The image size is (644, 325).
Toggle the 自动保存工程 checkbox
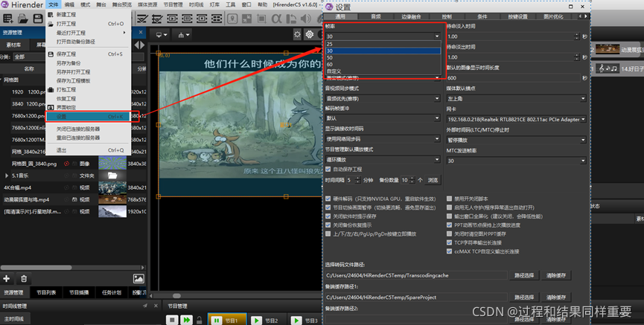328,169
